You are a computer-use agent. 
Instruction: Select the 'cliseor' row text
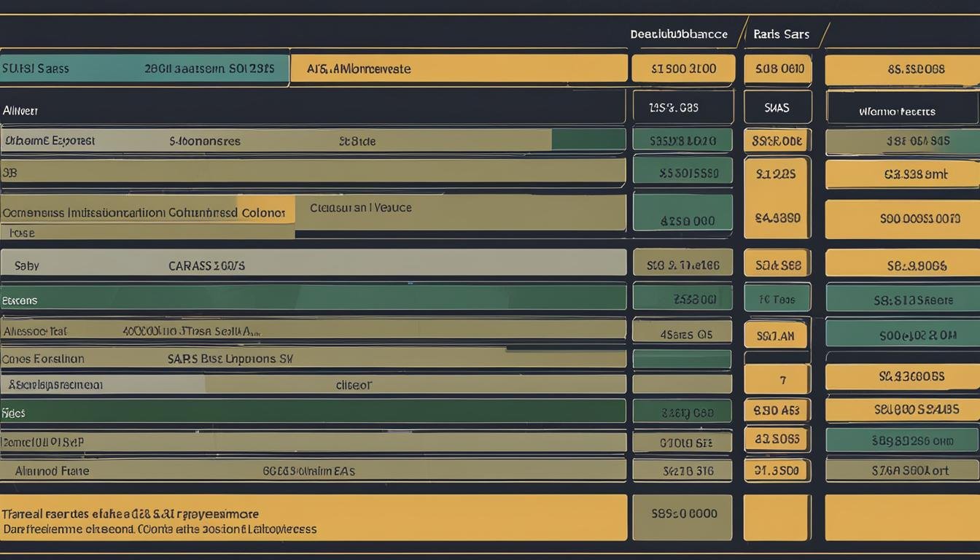click(x=354, y=385)
